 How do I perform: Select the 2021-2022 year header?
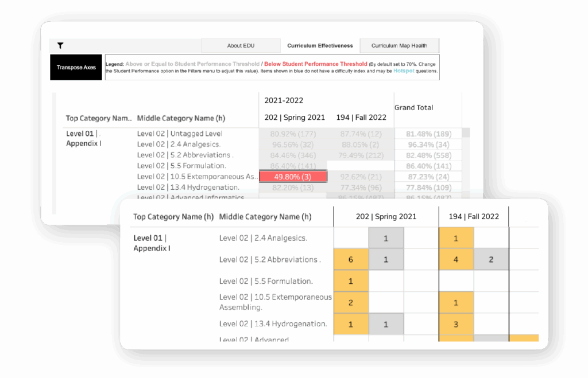(x=284, y=100)
